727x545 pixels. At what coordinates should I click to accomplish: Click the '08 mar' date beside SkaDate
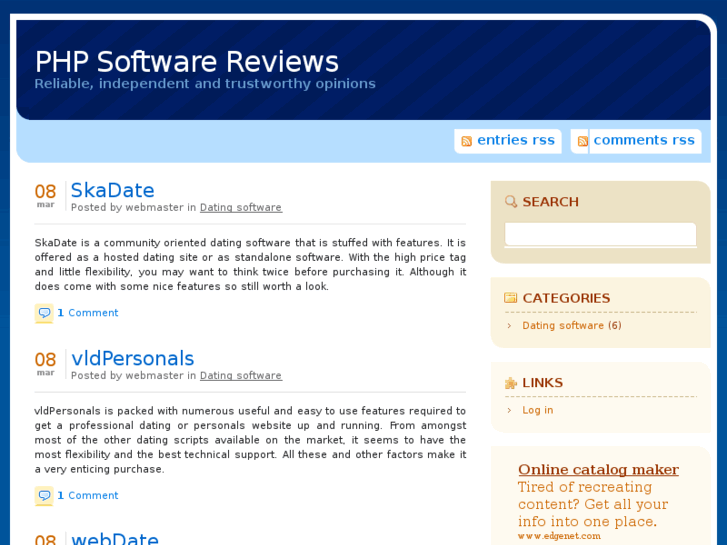pos(45,195)
